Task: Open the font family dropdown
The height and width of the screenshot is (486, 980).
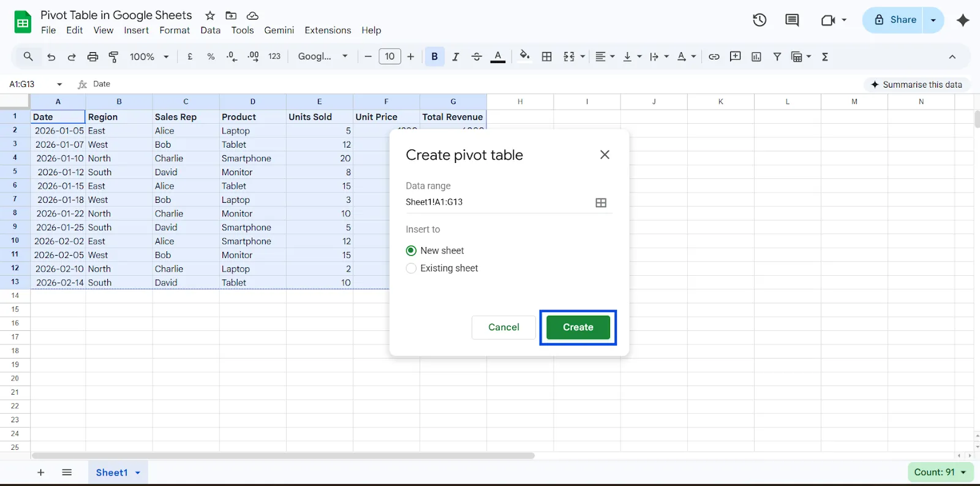Action: [x=323, y=56]
